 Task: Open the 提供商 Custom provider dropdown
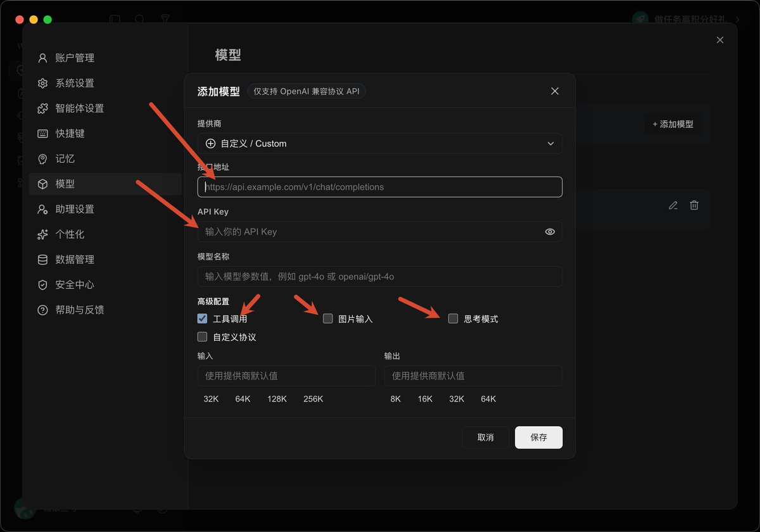coord(380,144)
